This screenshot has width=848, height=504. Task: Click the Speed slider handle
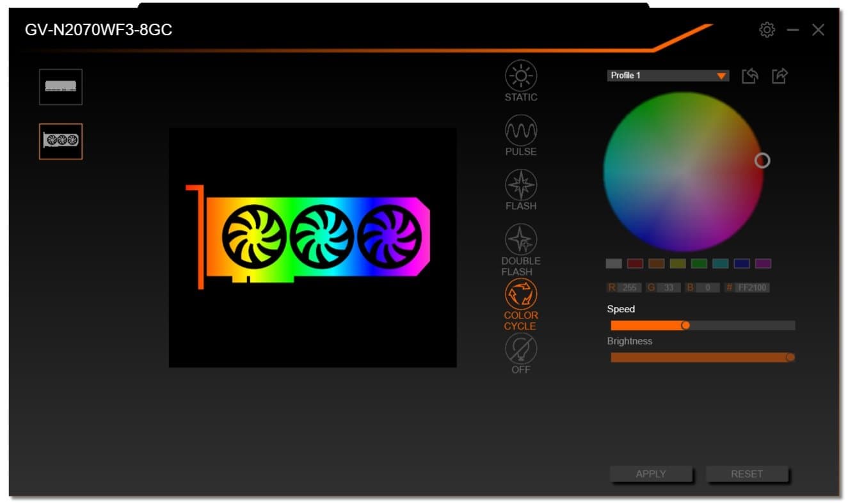[685, 326]
